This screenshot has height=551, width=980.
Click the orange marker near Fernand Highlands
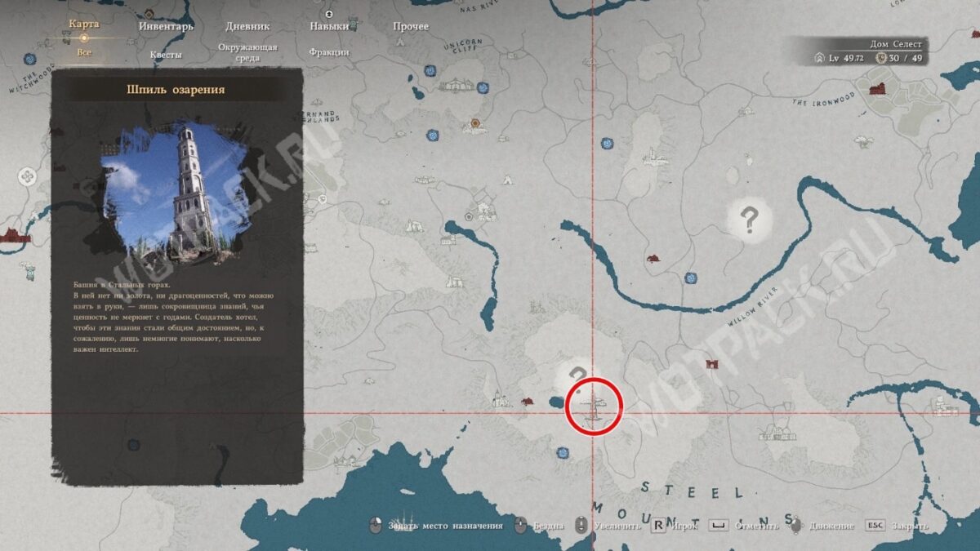point(475,124)
